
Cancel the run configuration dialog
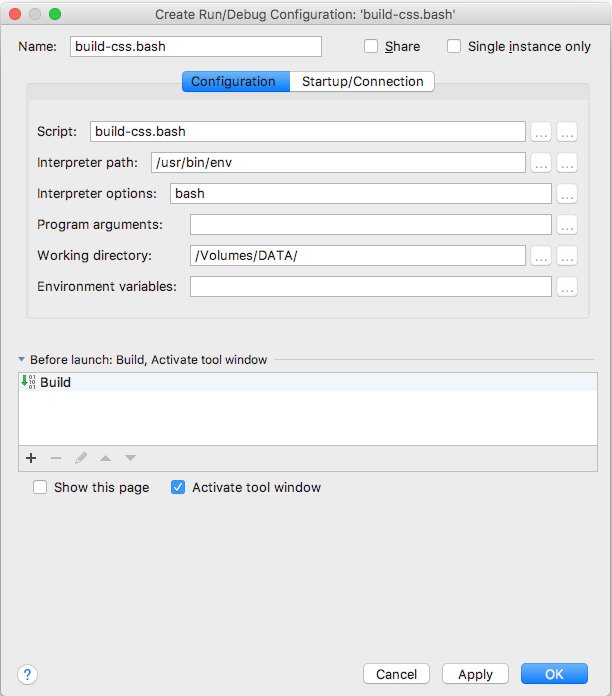point(396,674)
